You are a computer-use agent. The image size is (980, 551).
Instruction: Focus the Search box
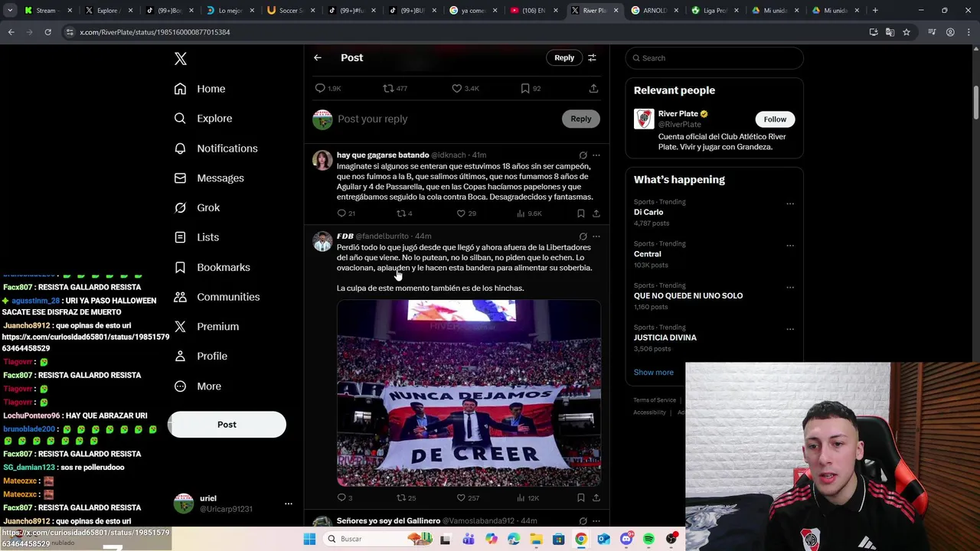tap(714, 58)
